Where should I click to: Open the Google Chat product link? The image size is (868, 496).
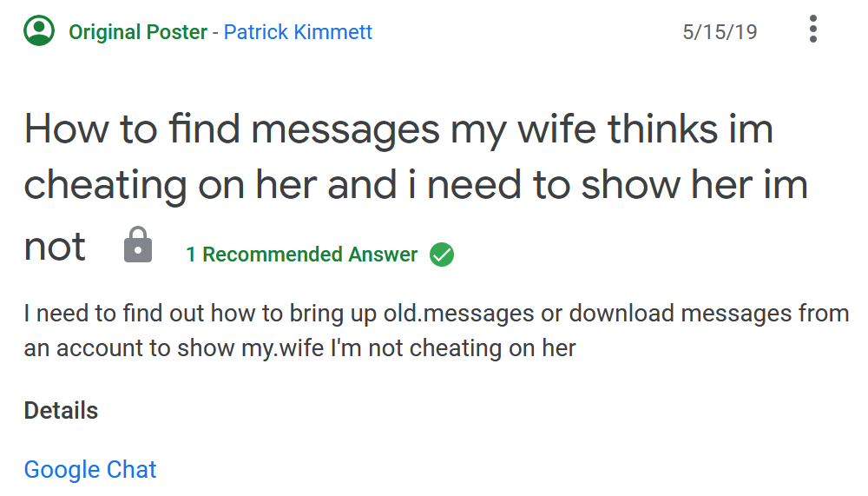point(90,469)
